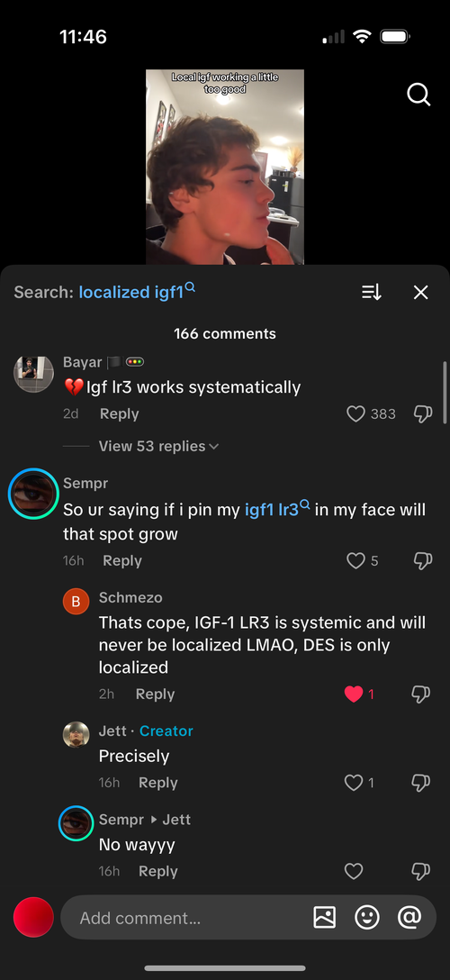
Task: Open the emoji picker icon
Action: coord(367,918)
